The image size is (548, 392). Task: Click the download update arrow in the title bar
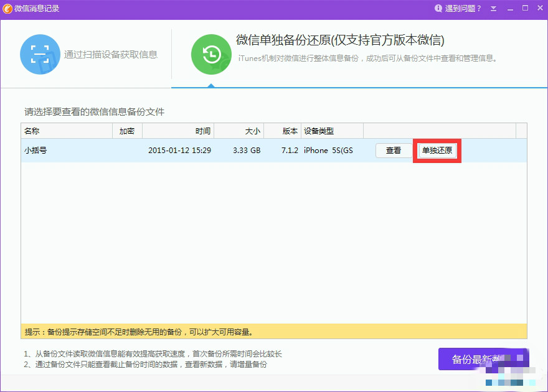tap(493, 8)
